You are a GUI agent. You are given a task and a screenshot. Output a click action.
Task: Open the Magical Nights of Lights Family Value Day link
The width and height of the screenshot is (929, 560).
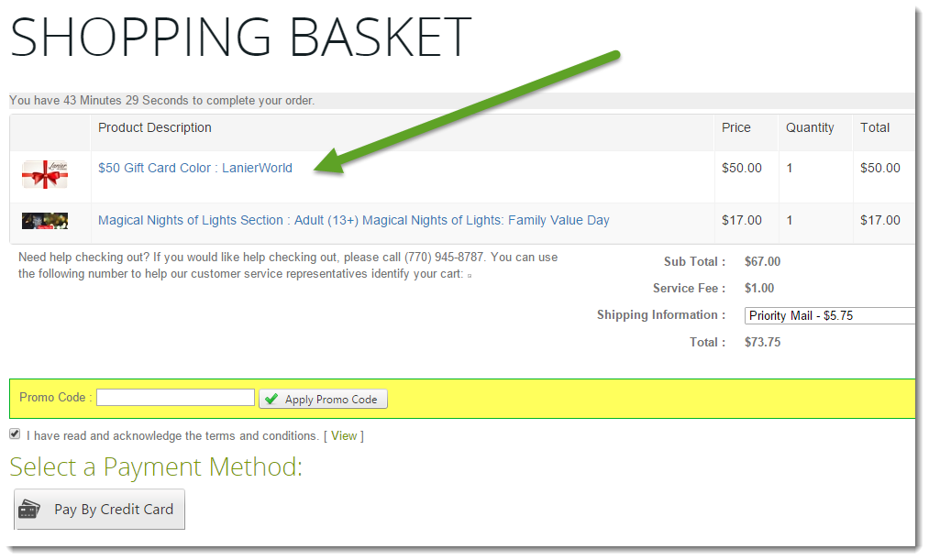point(353,220)
